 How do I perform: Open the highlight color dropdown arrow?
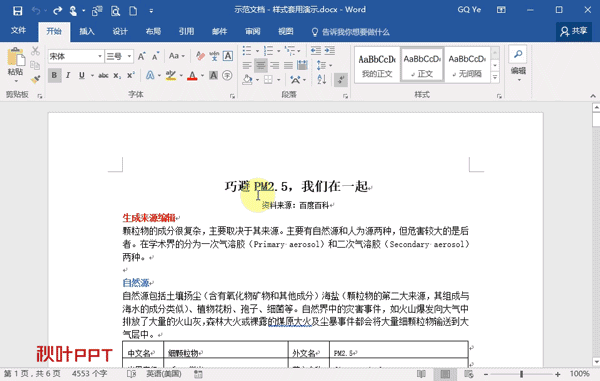pyautogui.click(x=181, y=76)
